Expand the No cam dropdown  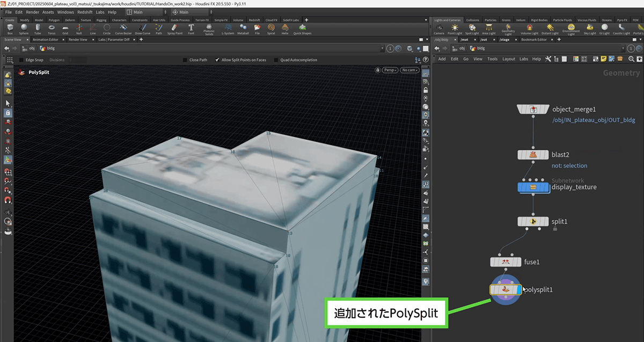[409, 70]
